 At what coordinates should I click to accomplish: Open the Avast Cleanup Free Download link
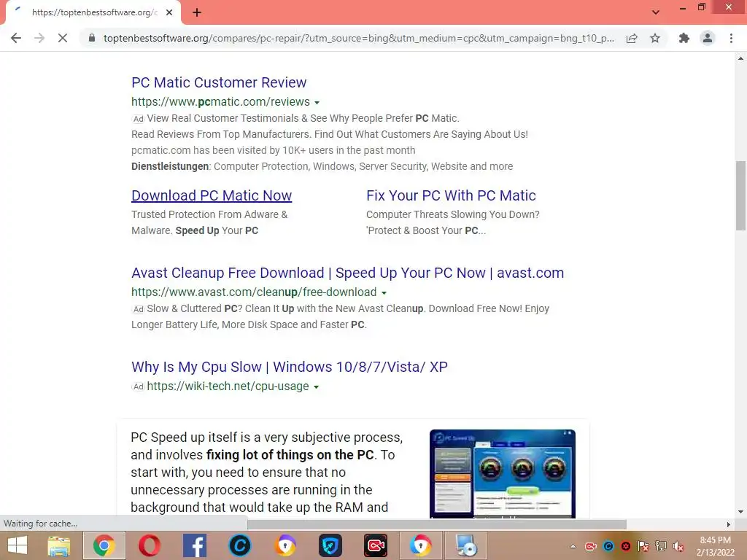point(347,273)
